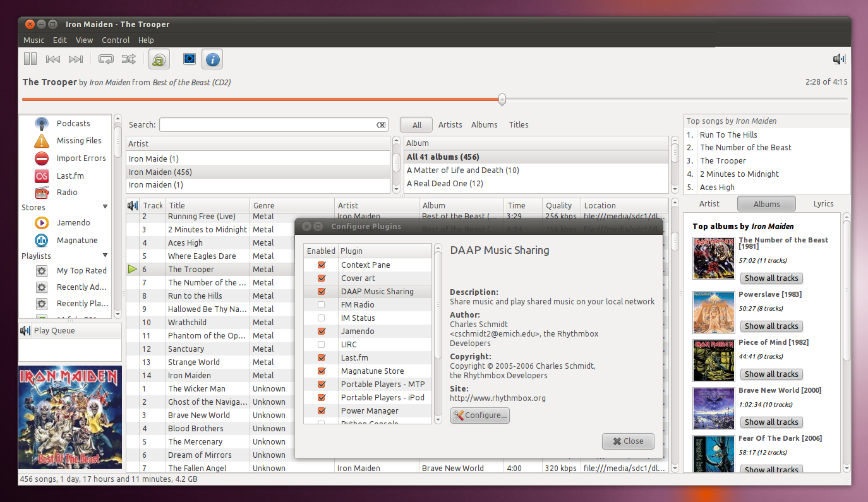Click inside the Search input field
The image size is (868, 502).
pyautogui.click(x=274, y=125)
